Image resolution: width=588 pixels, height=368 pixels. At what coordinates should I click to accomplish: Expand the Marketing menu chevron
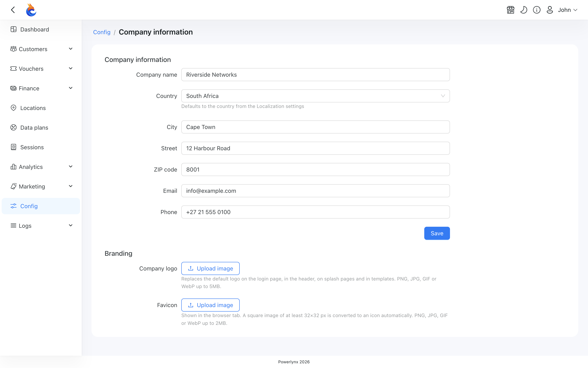coord(71,186)
